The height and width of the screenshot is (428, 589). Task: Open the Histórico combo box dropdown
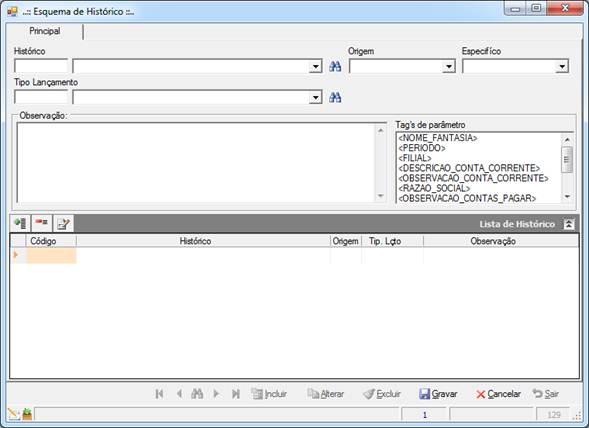coord(316,67)
